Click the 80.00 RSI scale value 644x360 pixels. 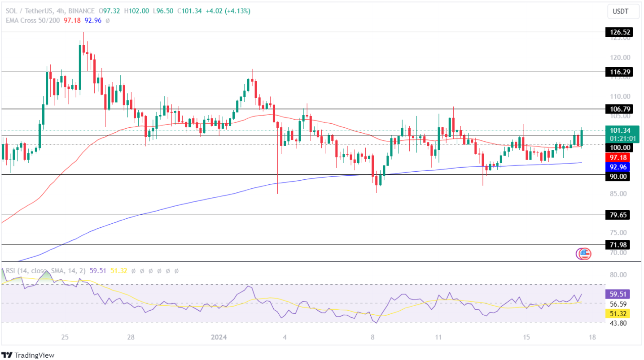(618, 275)
